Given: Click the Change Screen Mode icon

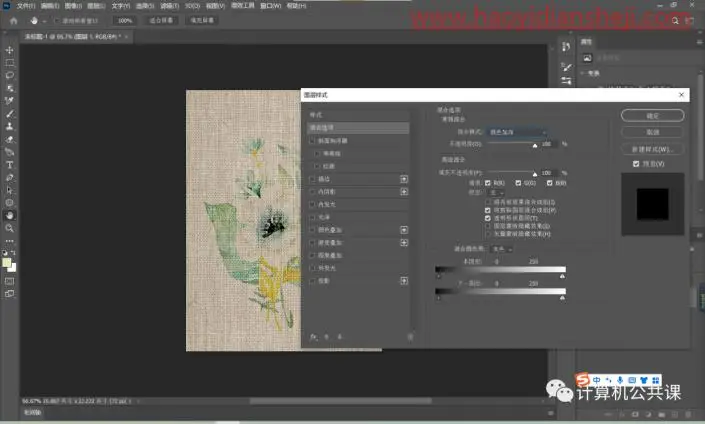Looking at the screenshot, I should click(9, 294).
